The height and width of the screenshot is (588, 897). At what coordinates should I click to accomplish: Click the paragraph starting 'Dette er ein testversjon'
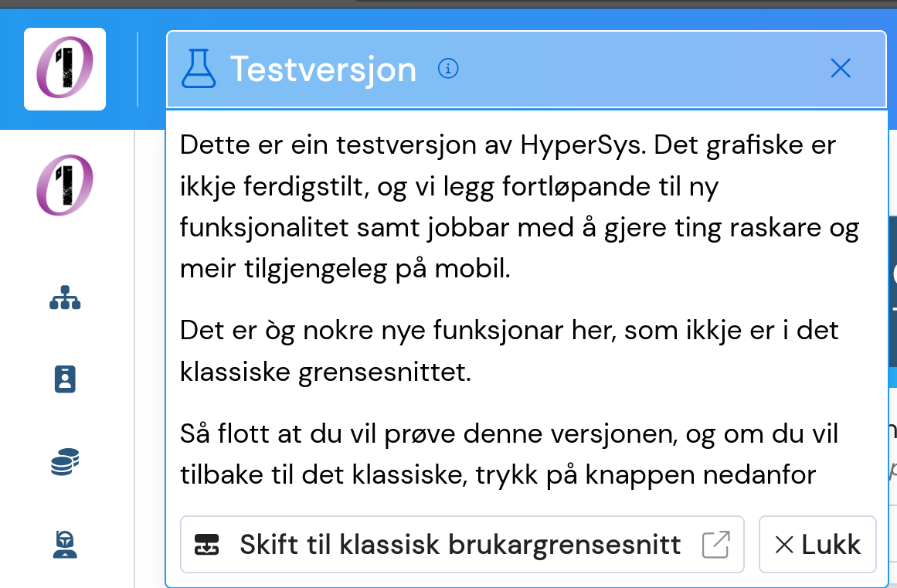tap(519, 206)
